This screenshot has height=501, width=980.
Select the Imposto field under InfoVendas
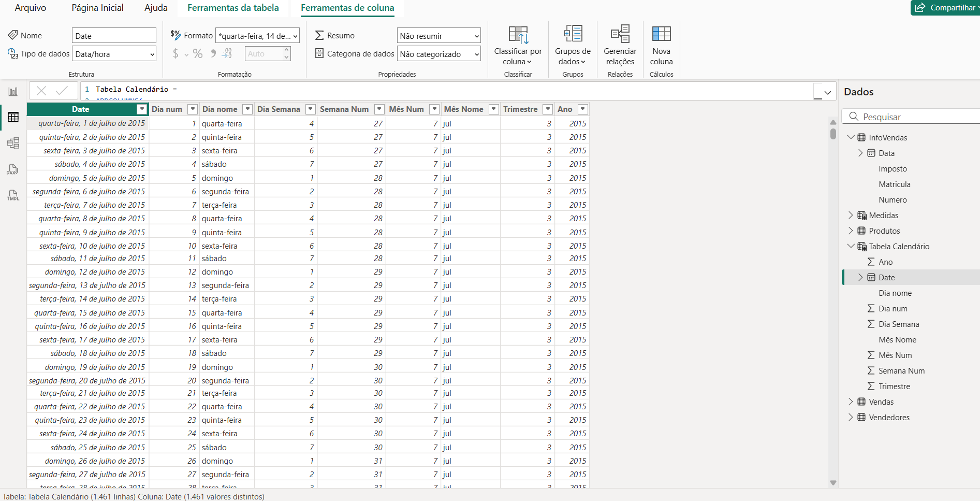click(893, 169)
